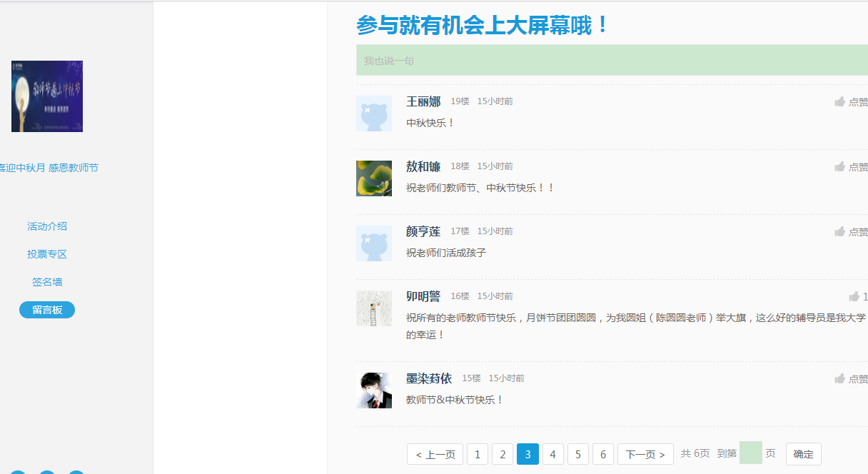Like 王丽娜's comment with thumbs-up icon
The width and height of the screenshot is (868, 474).
[840, 102]
